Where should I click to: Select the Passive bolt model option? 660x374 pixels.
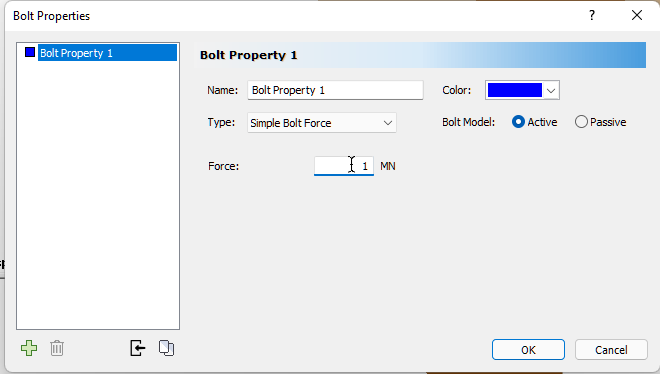click(601, 122)
